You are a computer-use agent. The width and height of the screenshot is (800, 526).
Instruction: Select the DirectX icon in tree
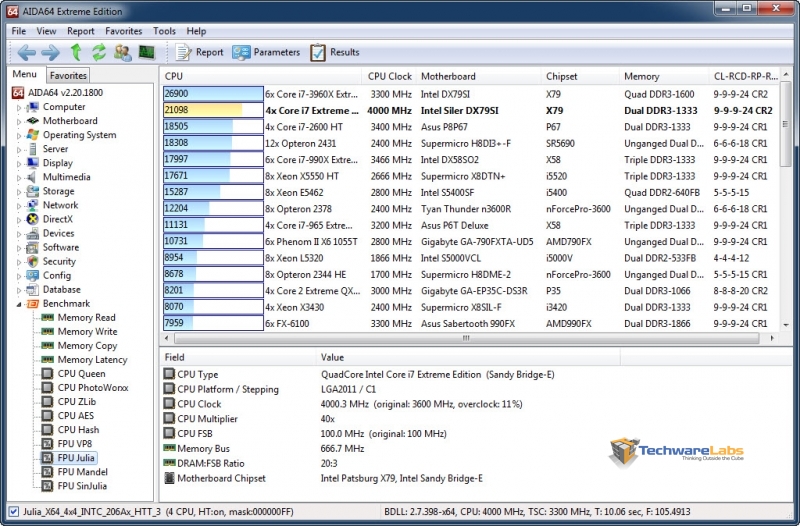(33, 219)
